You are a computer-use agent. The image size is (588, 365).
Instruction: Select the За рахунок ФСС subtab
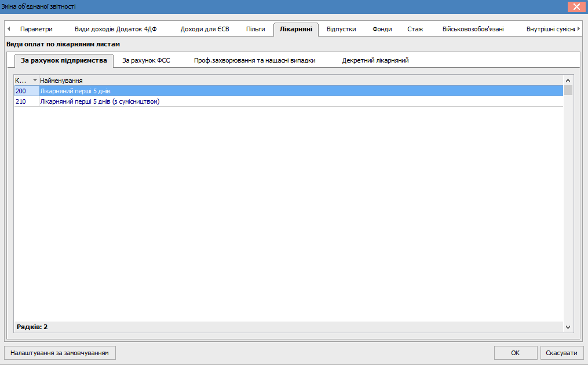tap(146, 60)
